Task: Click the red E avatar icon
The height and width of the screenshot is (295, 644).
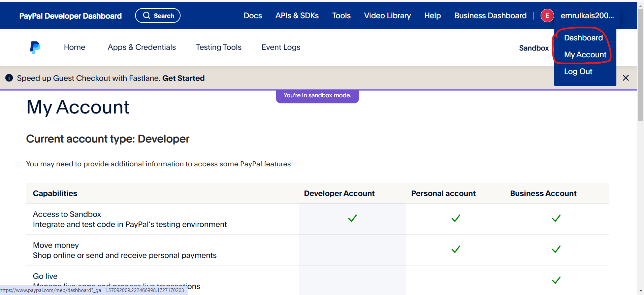Action: tap(547, 15)
